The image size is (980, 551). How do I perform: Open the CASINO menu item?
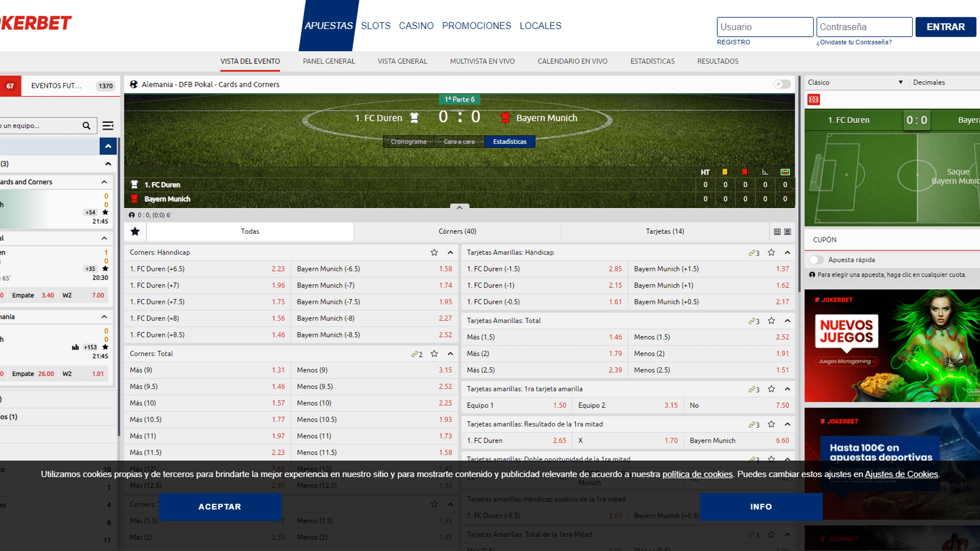[416, 26]
